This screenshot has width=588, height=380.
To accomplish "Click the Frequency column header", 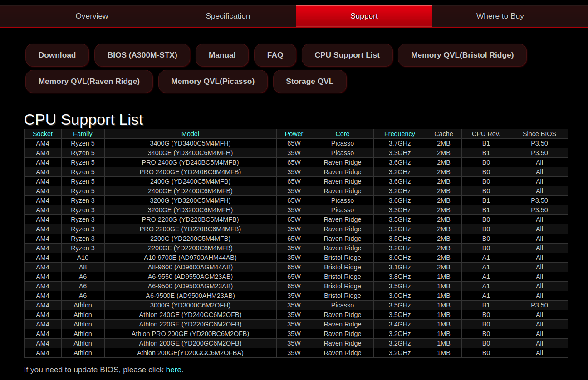I will (x=399, y=134).
